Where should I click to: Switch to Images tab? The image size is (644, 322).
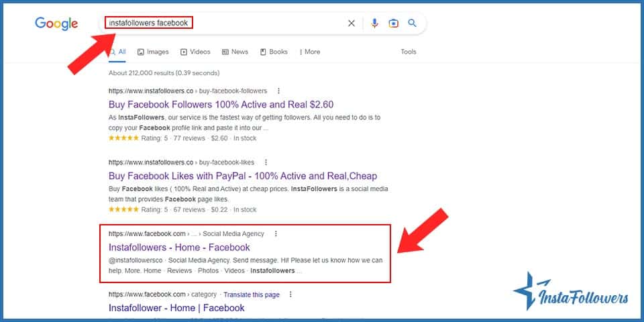coord(153,52)
